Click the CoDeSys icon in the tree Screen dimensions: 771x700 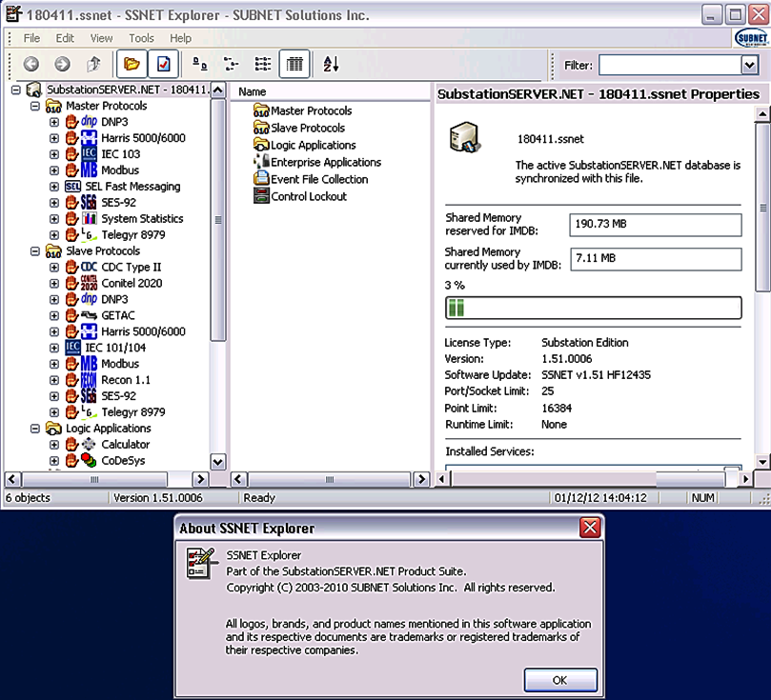tap(89, 461)
